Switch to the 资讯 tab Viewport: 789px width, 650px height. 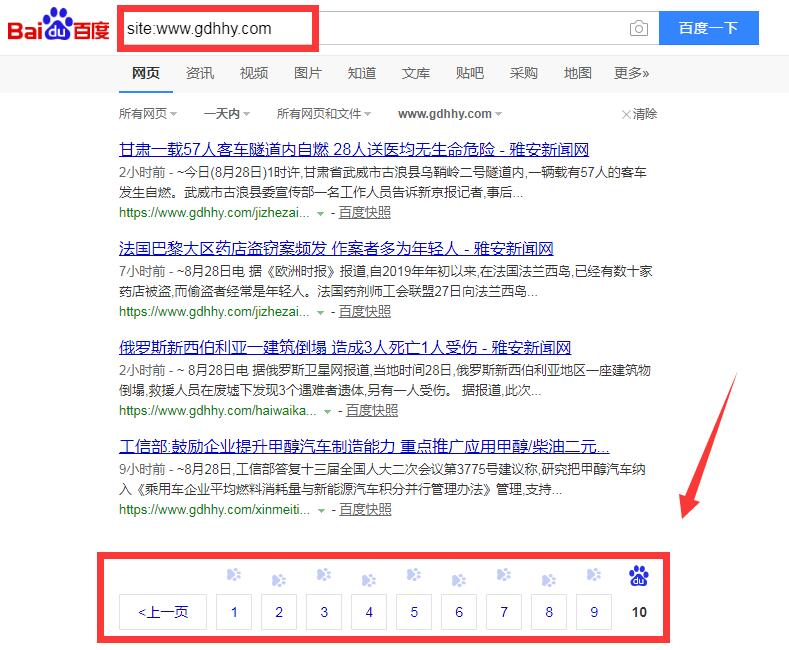(x=200, y=73)
